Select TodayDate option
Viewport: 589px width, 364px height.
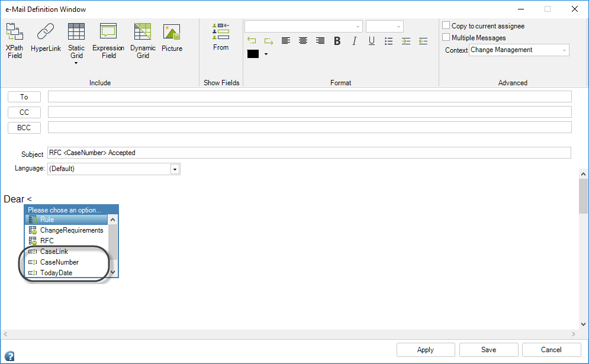pyautogui.click(x=66, y=273)
